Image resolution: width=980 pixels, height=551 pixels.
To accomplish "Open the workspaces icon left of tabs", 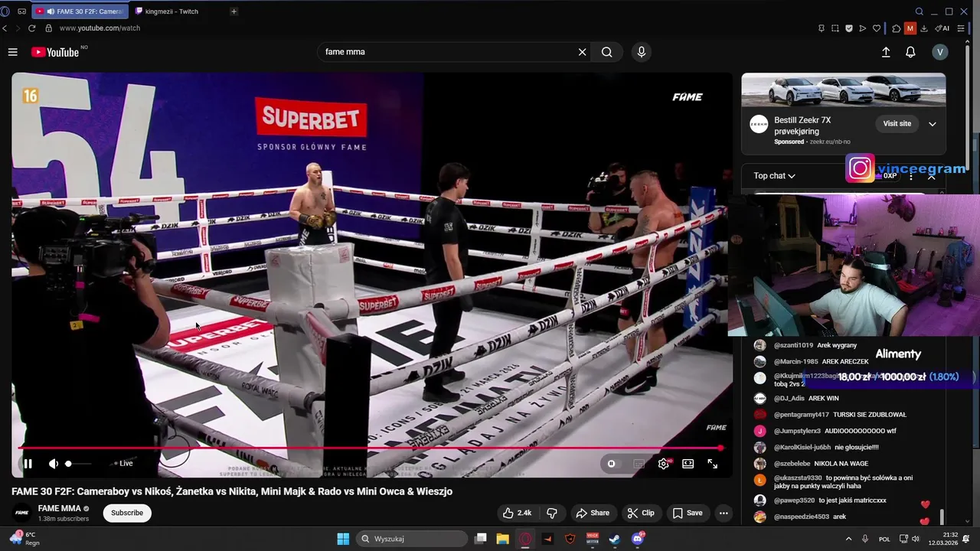I will 21,11.
